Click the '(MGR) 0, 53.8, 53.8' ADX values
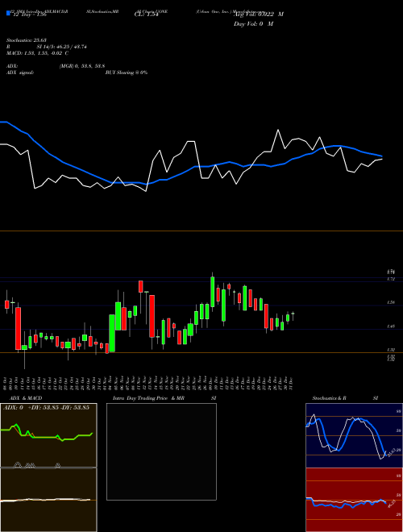 point(82,66)
